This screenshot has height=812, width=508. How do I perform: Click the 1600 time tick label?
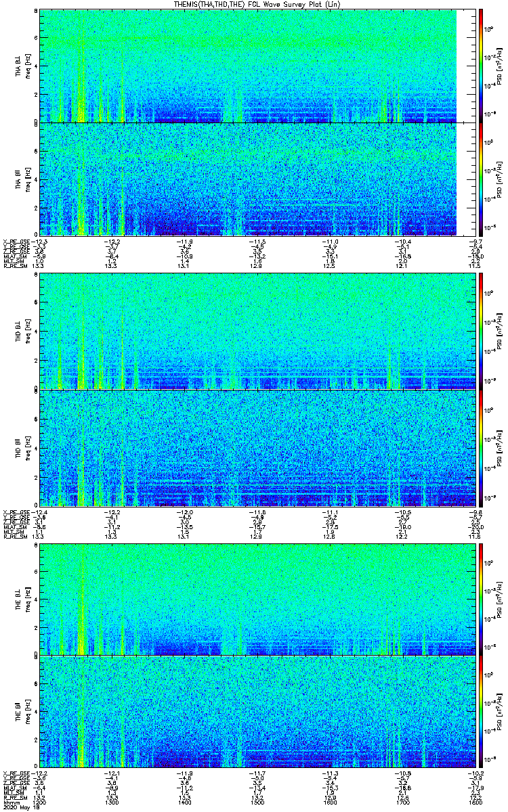pyautogui.click(x=329, y=802)
